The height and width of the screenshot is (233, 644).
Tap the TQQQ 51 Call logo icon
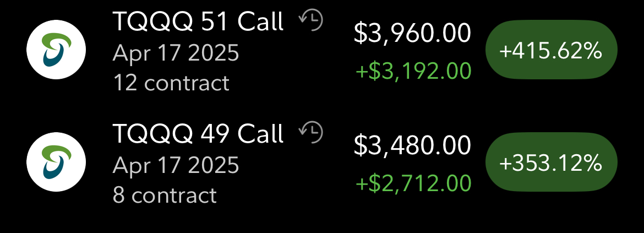(56, 50)
